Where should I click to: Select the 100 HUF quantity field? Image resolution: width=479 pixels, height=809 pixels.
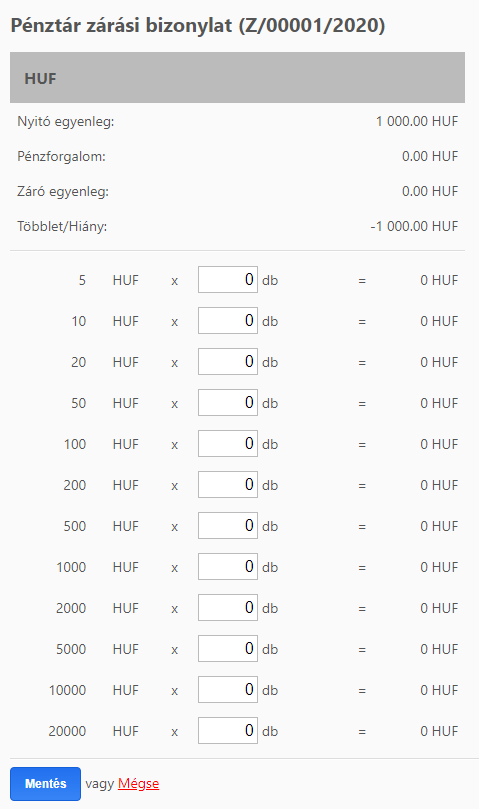228,444
